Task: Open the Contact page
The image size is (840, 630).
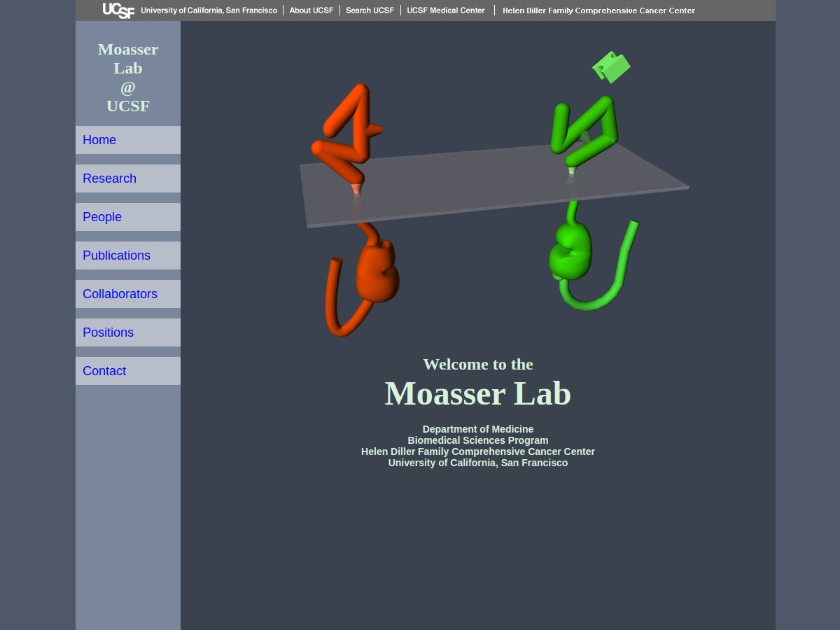Action: pyautogui.click(x=128, y=371)
